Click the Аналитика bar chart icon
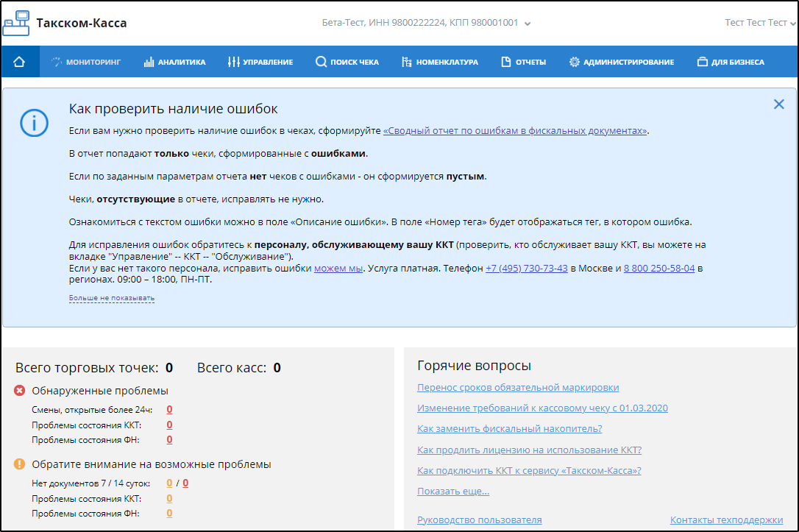 point(149,62)
